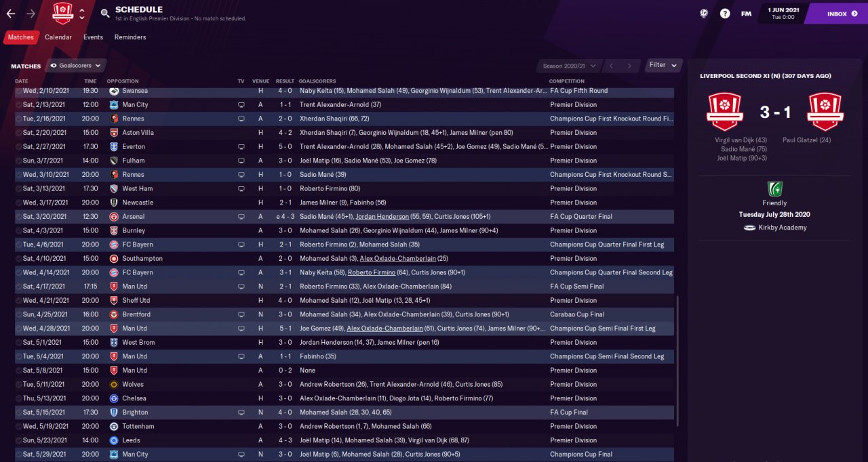This screenshot has height=462, width=868.
Task: Switch to the Calendar tab
Action: [58, 37]
